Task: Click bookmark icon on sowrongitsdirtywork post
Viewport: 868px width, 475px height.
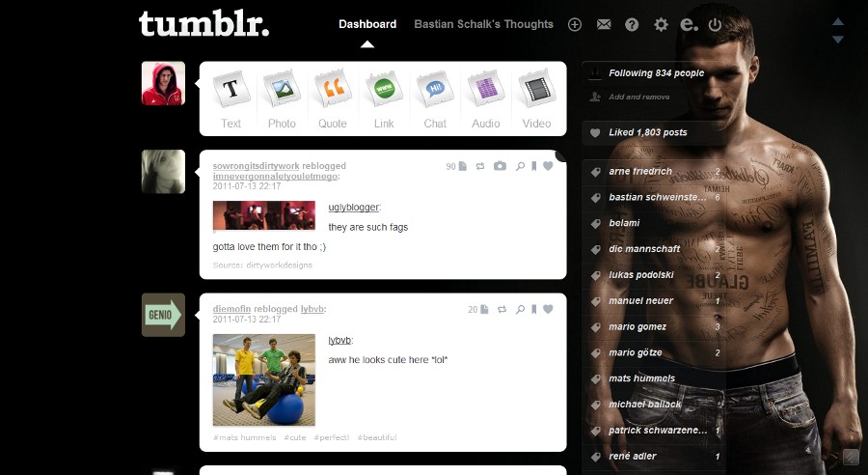Action: 533,166
